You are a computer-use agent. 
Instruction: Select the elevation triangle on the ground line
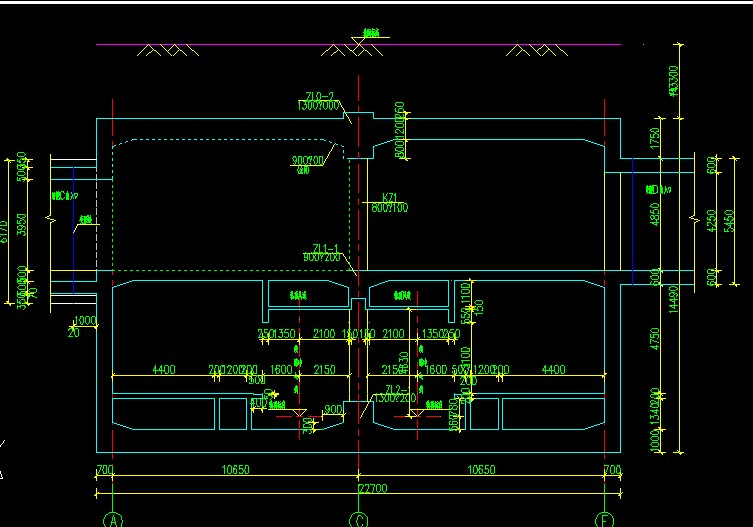click(x=358, y=42)
